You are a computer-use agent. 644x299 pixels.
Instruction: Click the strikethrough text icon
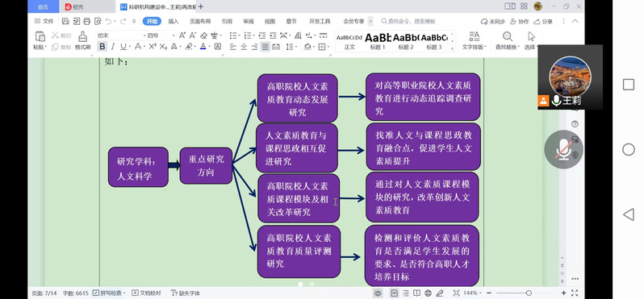[138, 47]
